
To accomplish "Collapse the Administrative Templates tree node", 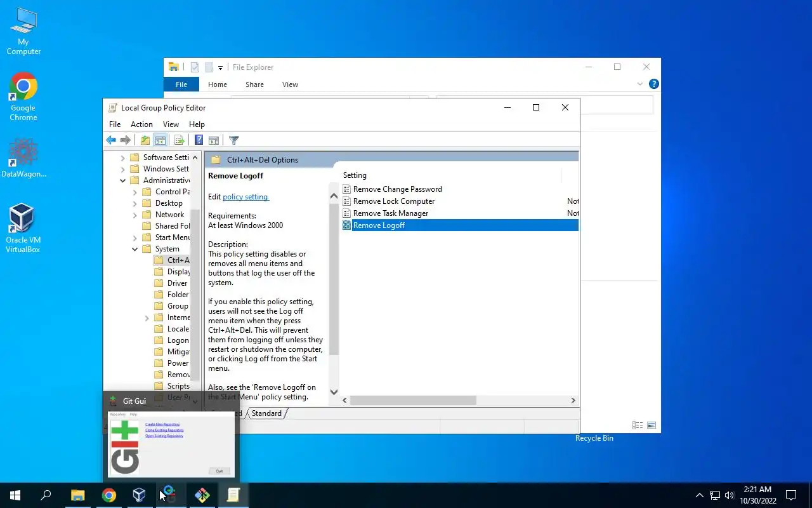I will click(123, 180).
